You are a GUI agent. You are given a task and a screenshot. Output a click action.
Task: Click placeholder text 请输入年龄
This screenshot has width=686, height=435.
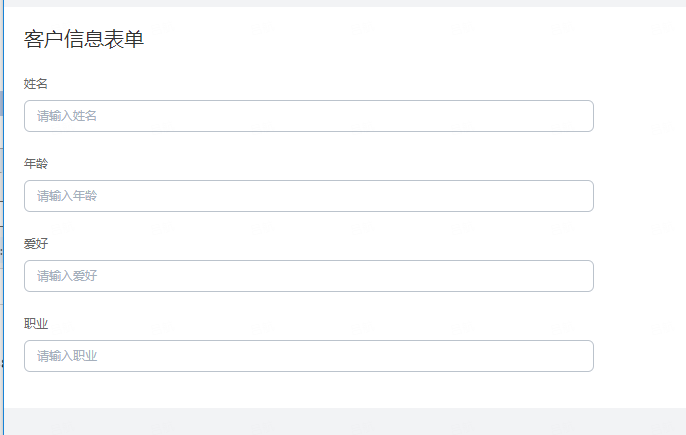tap(66, 196)
